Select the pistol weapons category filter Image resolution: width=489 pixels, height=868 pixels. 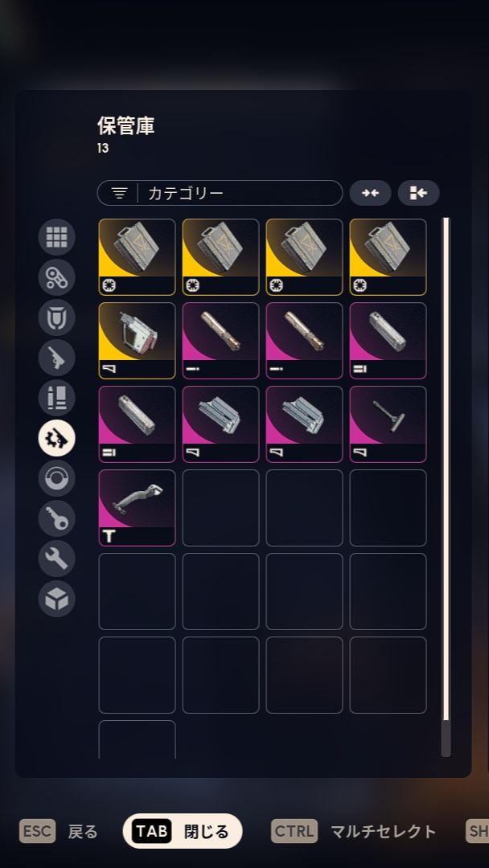[56, 358]
